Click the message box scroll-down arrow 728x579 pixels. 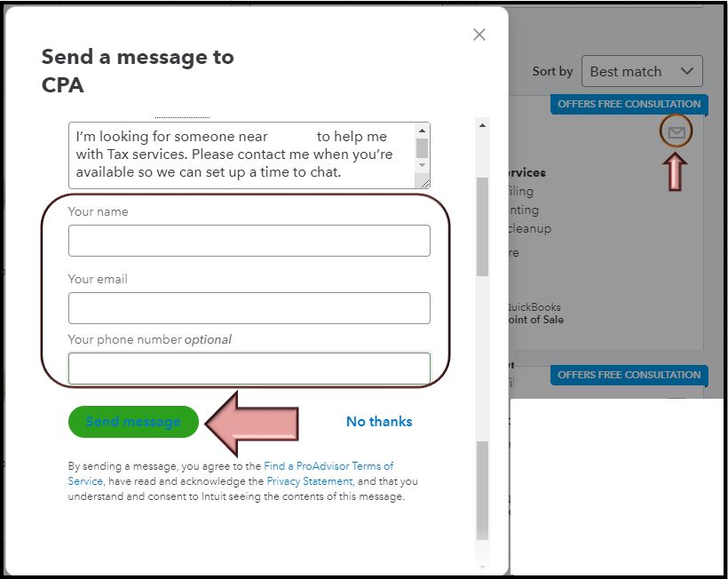click(422, 165)
